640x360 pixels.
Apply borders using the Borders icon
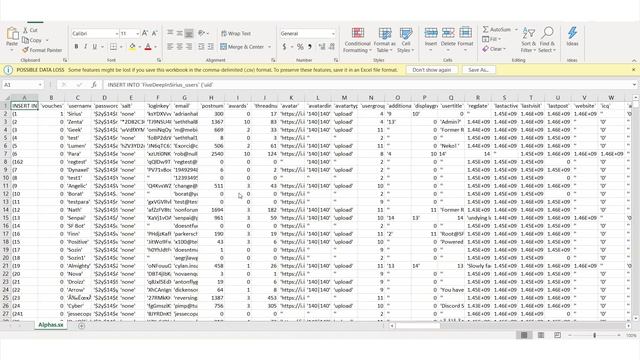[113, 47]
